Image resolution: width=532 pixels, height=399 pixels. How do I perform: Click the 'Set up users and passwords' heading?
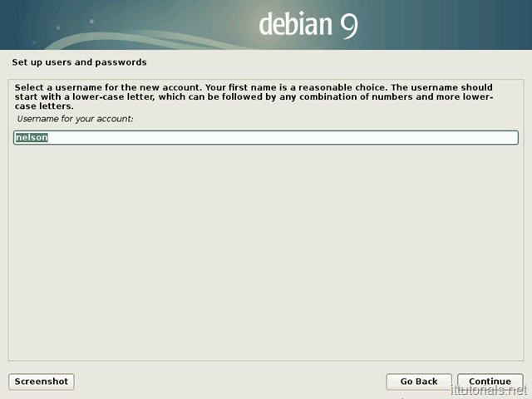[x=80, y=62]
